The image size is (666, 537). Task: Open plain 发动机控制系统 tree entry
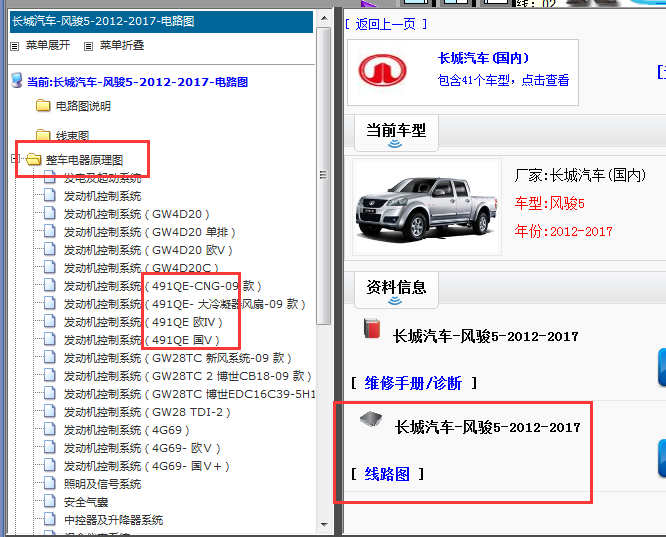pyautogui.click(x=102, y=196)
